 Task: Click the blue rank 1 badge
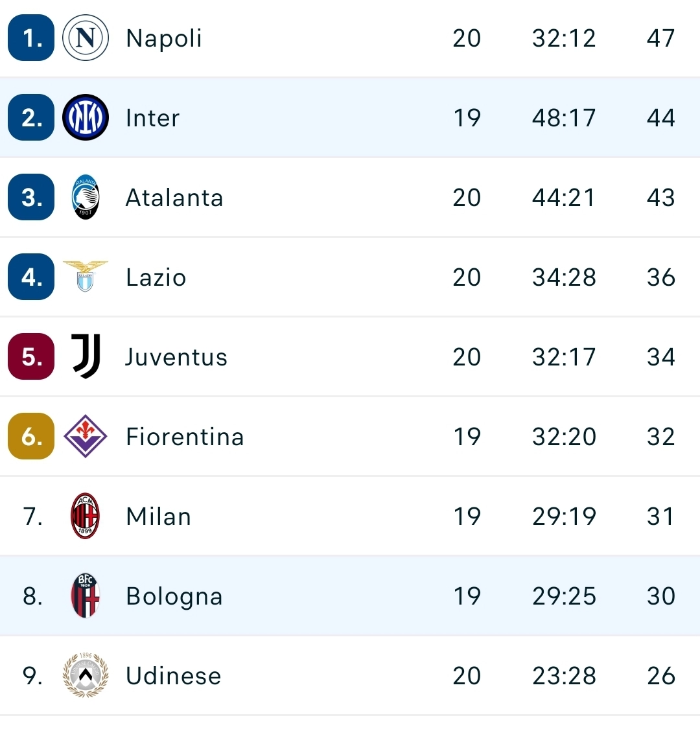31,38
